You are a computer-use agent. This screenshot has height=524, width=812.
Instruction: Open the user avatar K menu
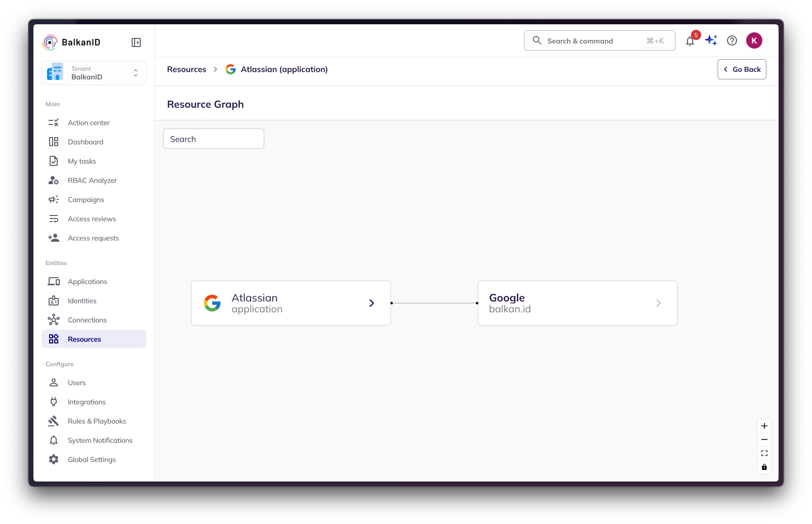[x=754, y=40]
